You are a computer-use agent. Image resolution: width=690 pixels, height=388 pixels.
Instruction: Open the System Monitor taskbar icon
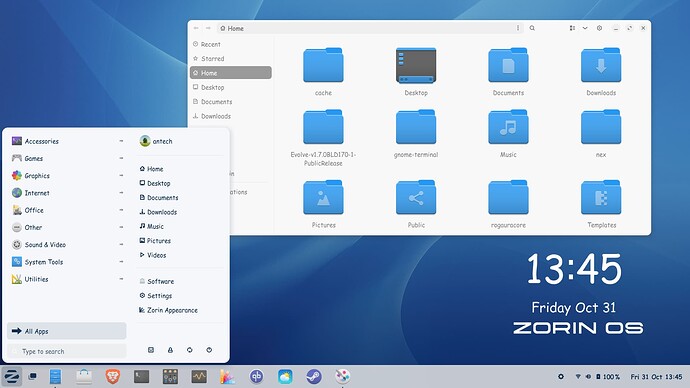click(x=199, y=377)
